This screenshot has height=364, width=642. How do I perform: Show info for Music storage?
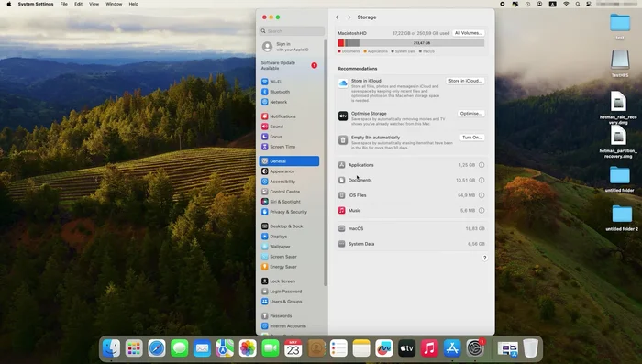click(x=481, y=211)
